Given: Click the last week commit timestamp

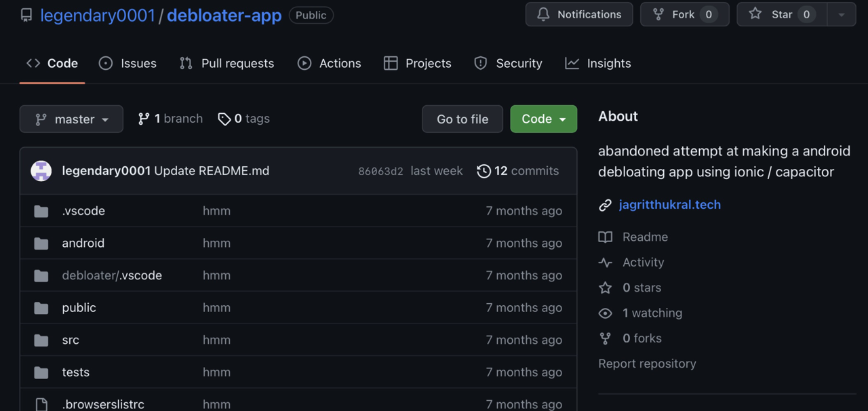Looking at the screenshot, I should (437, 171).
